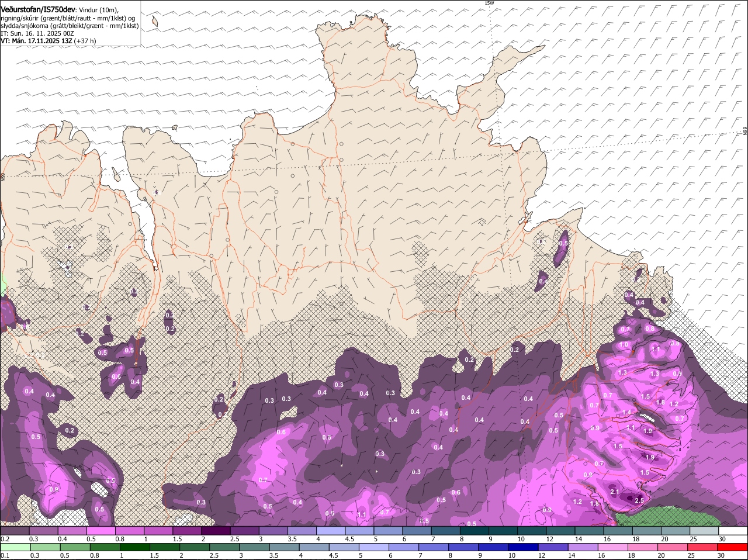This screenshot has width=748, height=560.
Task: Pick the bright pink 0.5–0.8 swatch in the snow scale
Action: pyautogui.click(x=101, y=531)
